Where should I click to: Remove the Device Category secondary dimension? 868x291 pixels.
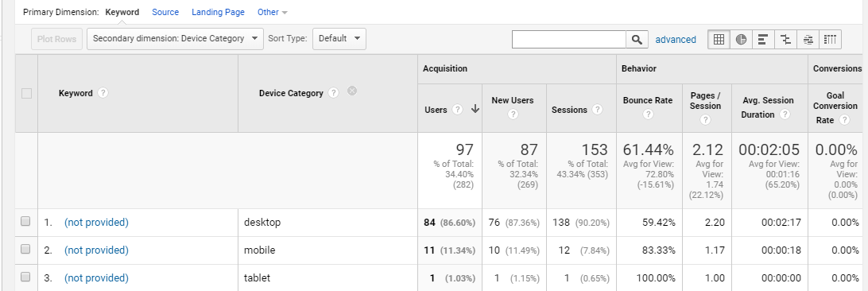[351, 91]
